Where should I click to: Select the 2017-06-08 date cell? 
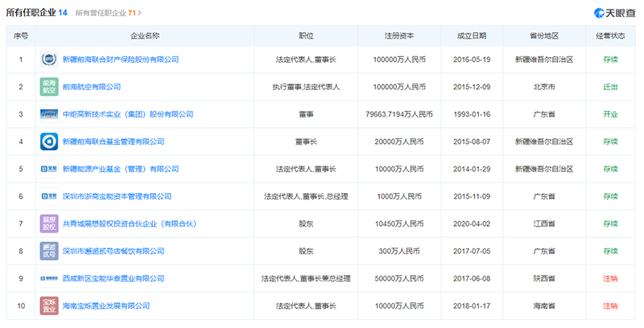pyautogui.click(x=472, y=278)
